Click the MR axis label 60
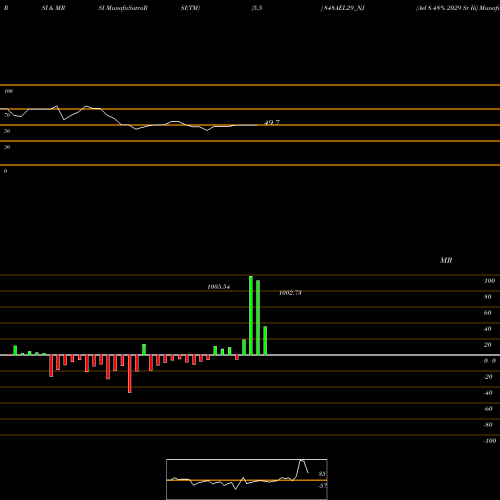The image size is (500, 500). [x=488, y=313]
